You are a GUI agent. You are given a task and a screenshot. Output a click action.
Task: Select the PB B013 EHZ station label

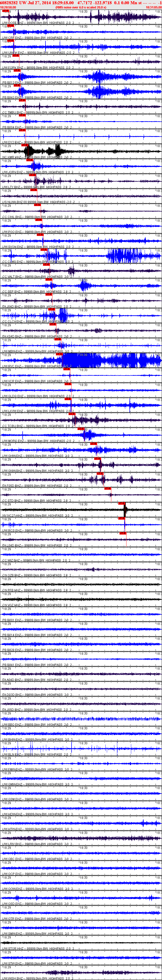[38, 83]
